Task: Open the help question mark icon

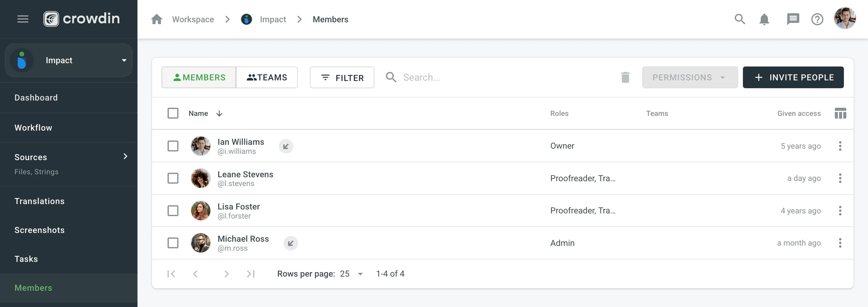Action: pos(817,19)
